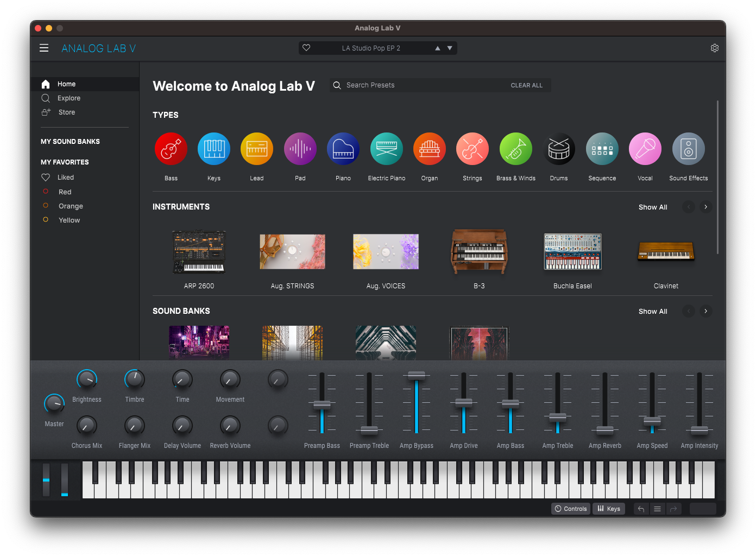The image size is (756, 557).
Task: Click Show All for Sound Banks
Action: 653,312
